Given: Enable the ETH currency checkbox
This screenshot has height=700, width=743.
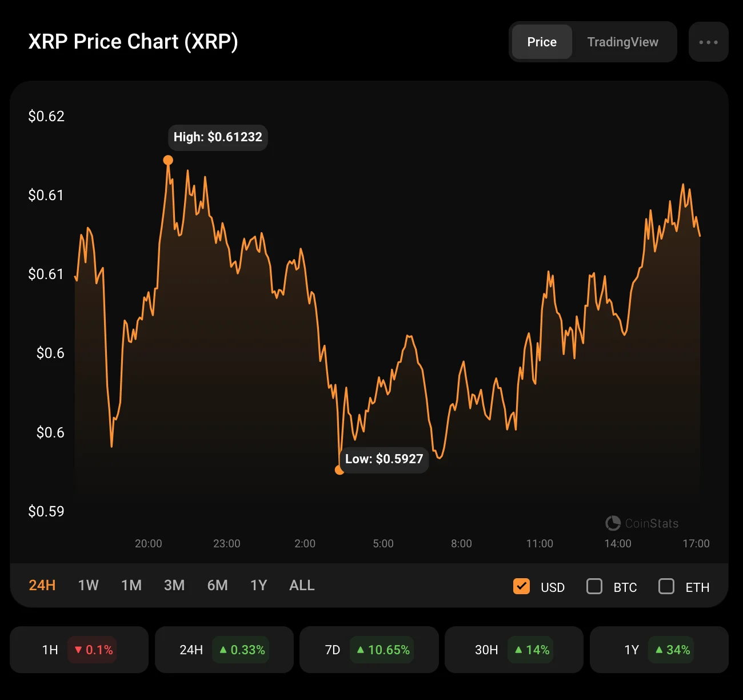Looking at the screenshot, I should pyautogui.click(x=666, y=586).
